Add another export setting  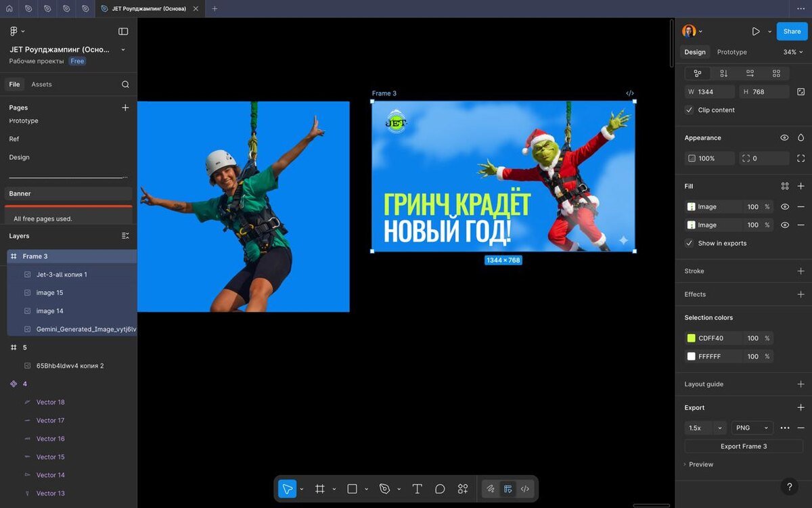[x=801, y=407]
